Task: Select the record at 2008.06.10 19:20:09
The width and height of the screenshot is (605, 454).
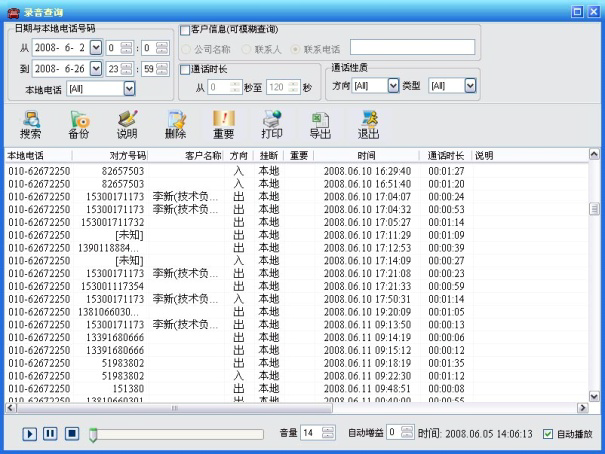Action: tap(296, 312)
